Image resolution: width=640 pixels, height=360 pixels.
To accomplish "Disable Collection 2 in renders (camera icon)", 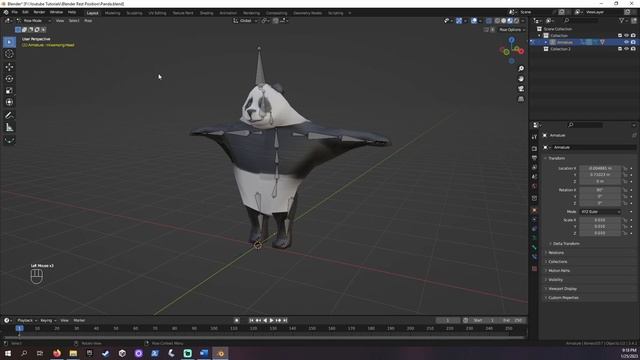I will point(633,49).
